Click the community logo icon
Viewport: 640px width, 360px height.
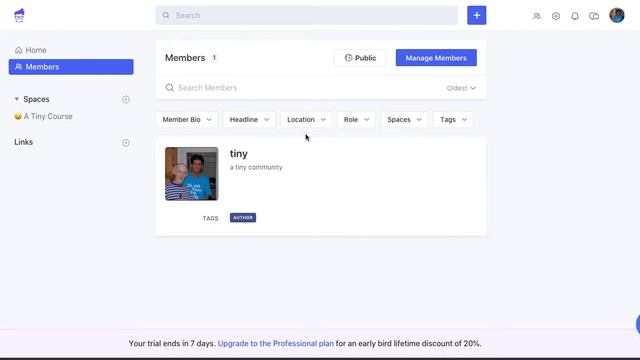[x=19, y=16]
